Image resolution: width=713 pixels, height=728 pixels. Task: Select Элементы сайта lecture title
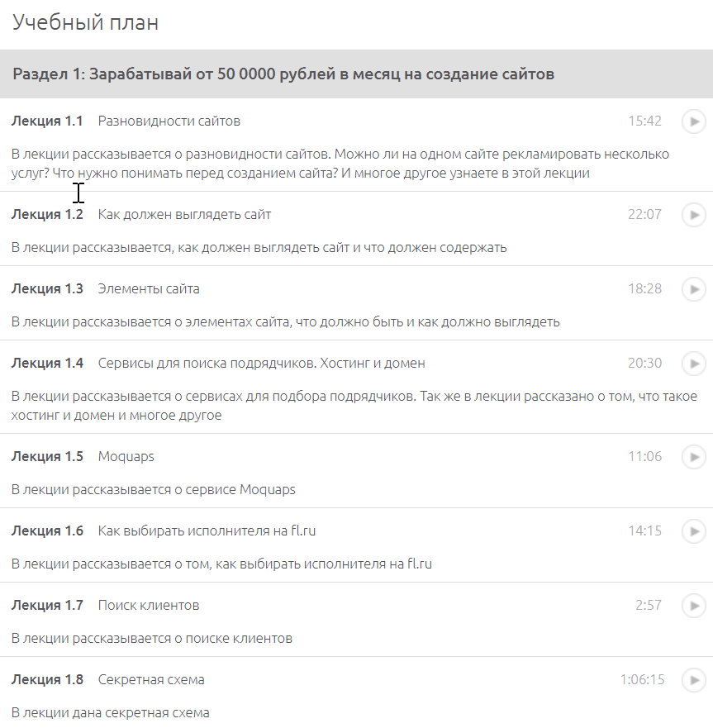coord(149,289)
